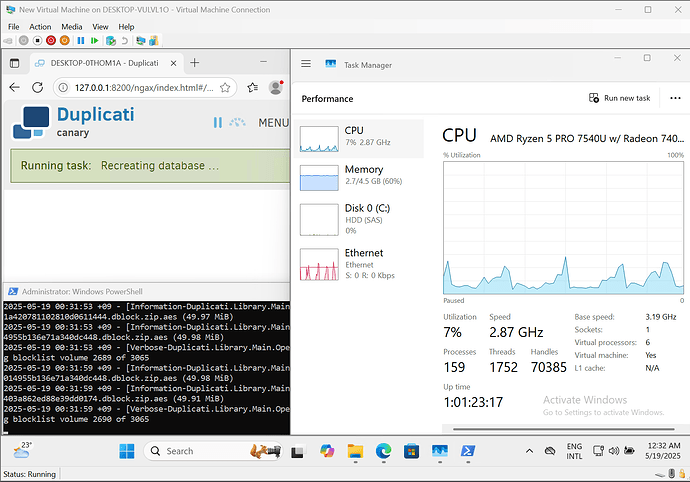Image resolution: width=690 pixels, height=482 pixels.
Task: Open Edge tab actions menu icon
Action: (x=15, y=63)
